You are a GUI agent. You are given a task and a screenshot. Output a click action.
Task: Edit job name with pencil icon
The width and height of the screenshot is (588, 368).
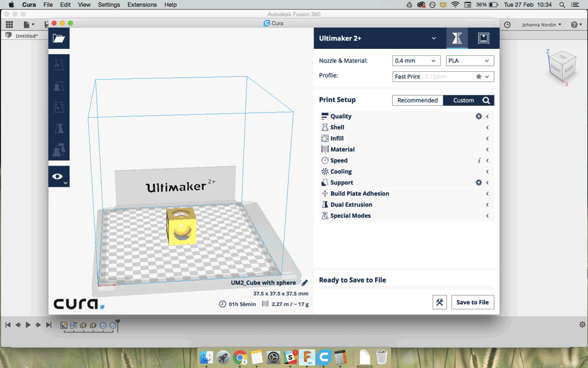(x=305, y=283)
